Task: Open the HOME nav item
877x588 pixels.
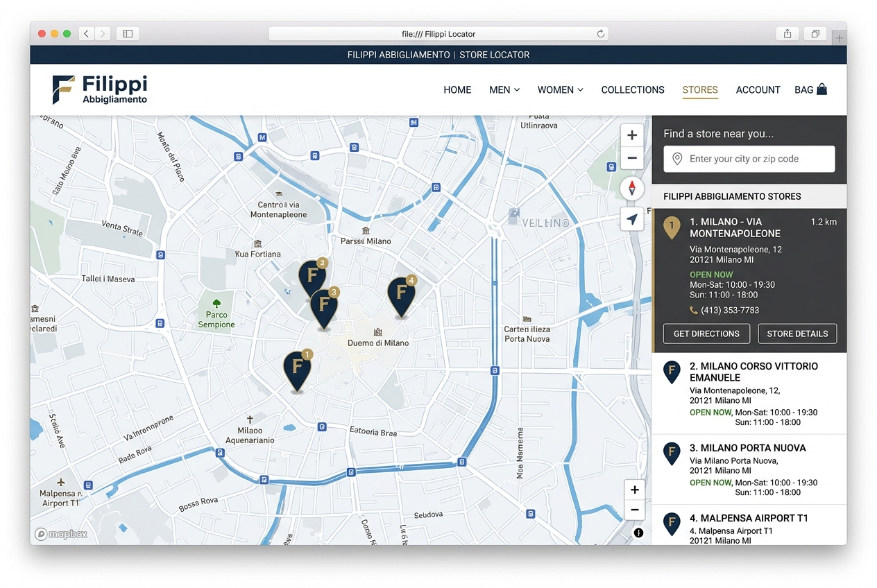Action: click(x=457, y=89)
